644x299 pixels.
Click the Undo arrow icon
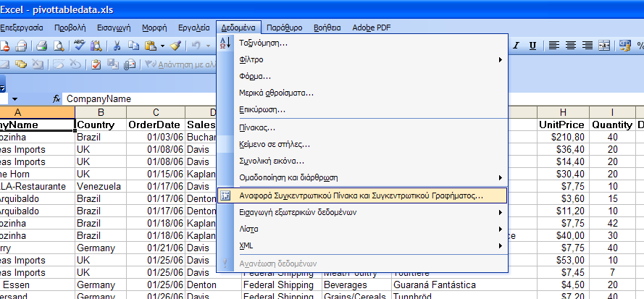point(196,46)
